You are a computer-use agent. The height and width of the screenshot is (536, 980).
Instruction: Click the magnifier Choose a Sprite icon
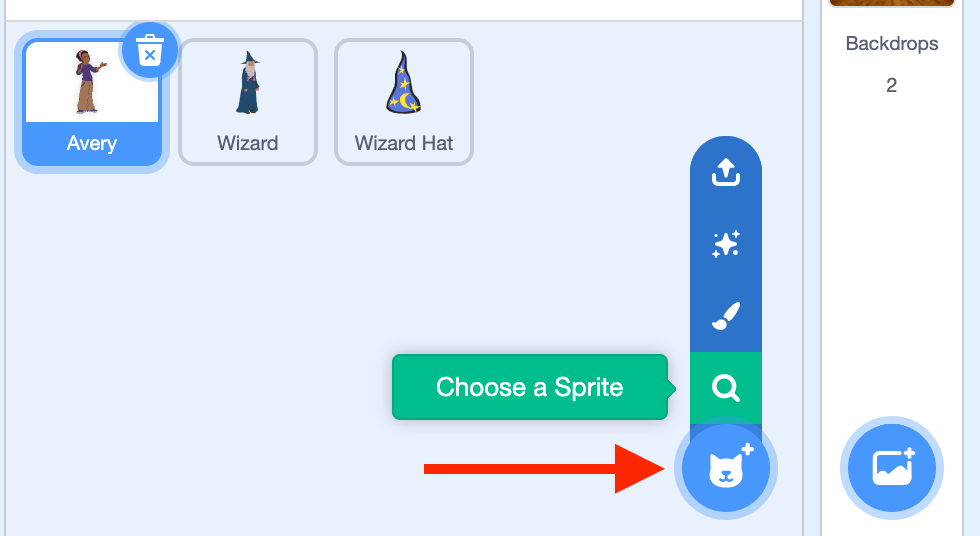(725, 387)
